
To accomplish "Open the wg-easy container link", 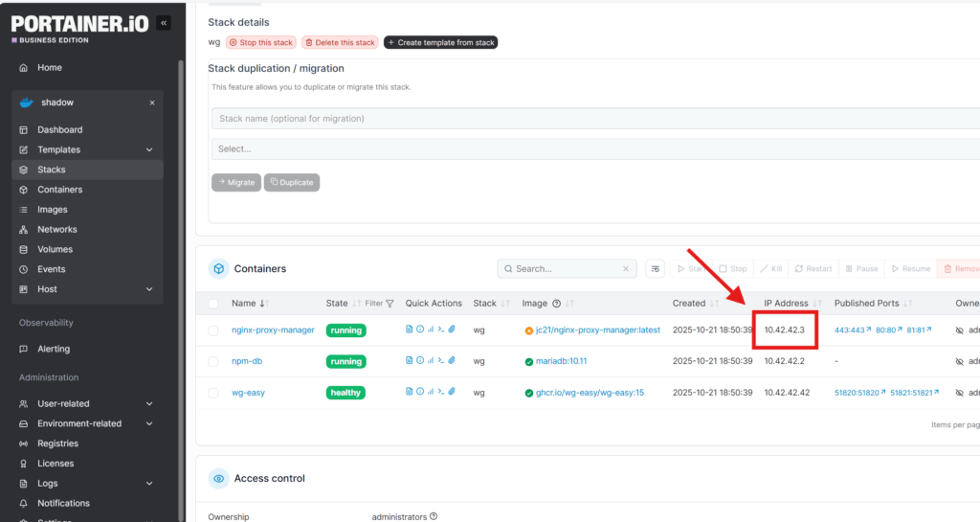I will click(x=248, y=393).
